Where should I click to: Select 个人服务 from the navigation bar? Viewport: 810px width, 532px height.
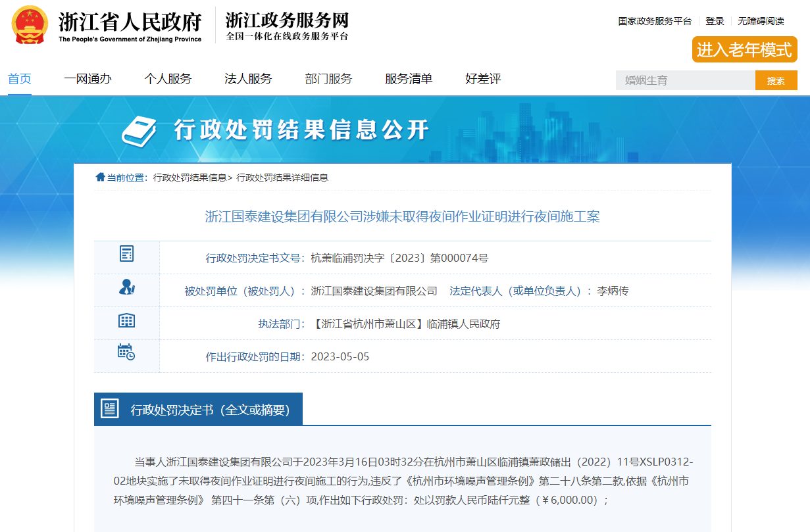[168, 78]
